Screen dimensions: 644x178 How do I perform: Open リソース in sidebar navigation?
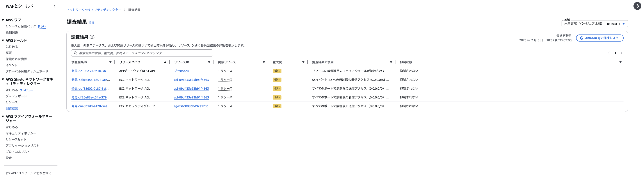pyautogui.click(x=11, y=102)
